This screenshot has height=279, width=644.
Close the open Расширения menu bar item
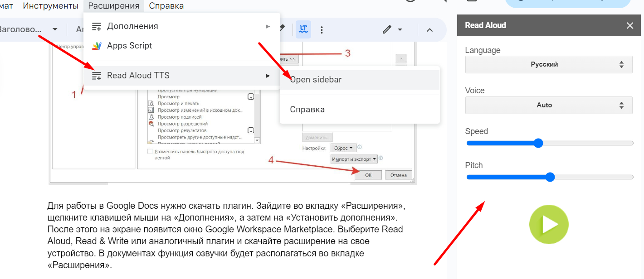[114, 6]
